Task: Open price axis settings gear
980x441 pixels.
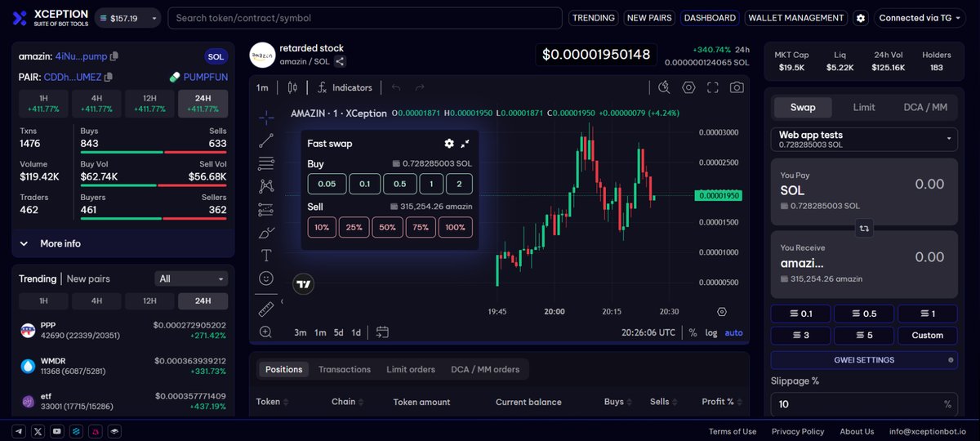Action: click(721, 311)
